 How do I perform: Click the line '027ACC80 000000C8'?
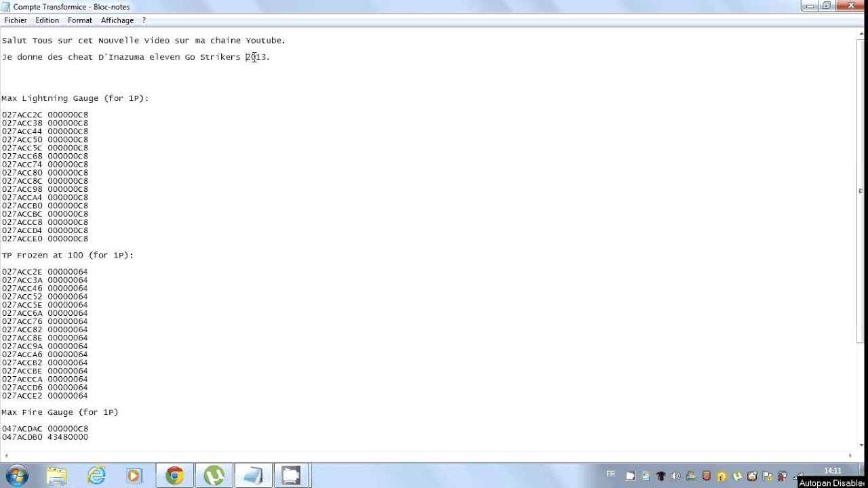(45, 173)
